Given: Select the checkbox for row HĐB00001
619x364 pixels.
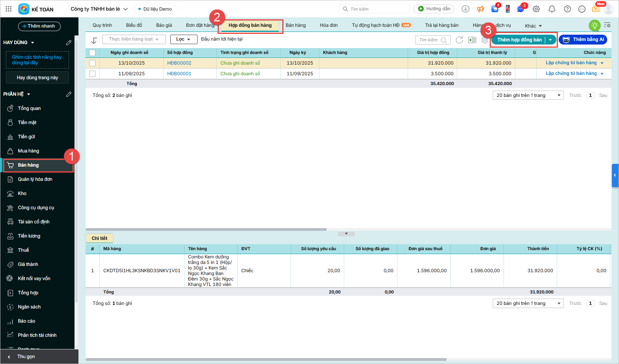Looking at the screenshot, I should tap(92, 74).
